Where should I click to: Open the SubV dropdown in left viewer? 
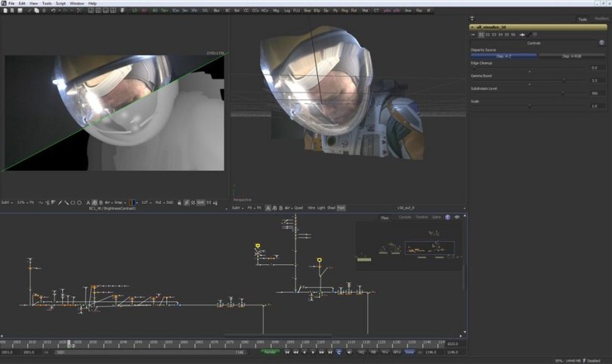(x=7, y=202)
